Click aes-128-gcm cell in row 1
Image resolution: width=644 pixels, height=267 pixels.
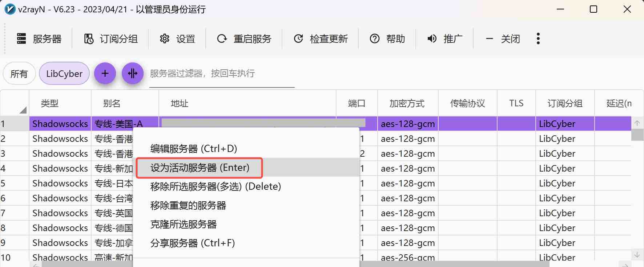click(408, 124)
